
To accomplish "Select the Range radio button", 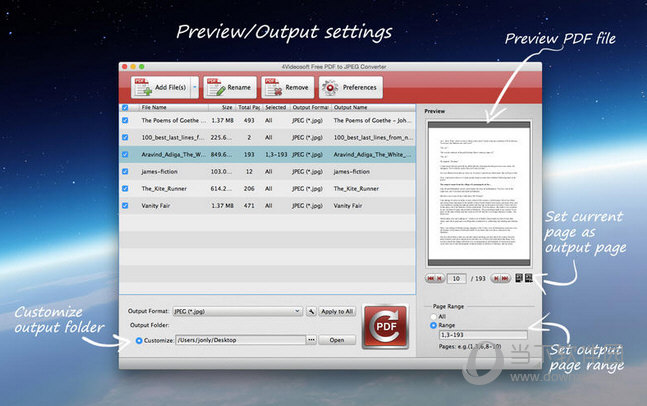I will (x=433, y=325).
